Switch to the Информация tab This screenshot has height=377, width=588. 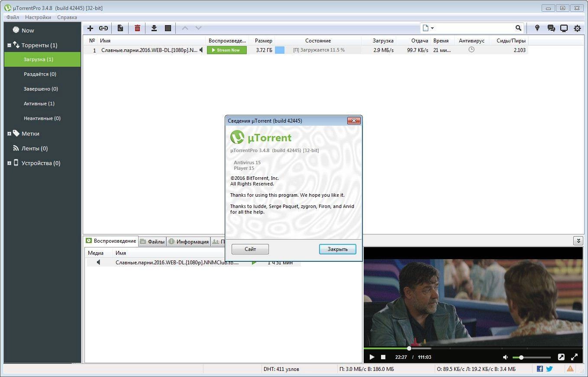coord(188,241)
